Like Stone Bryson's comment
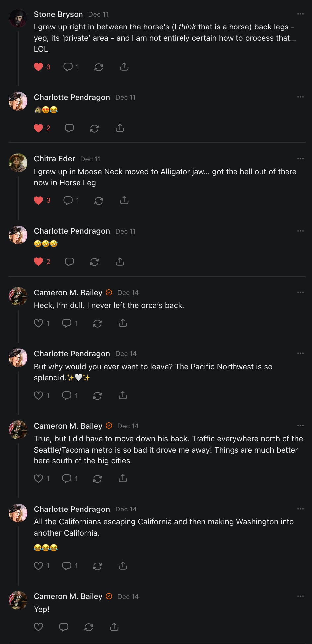 coord(39,67)
